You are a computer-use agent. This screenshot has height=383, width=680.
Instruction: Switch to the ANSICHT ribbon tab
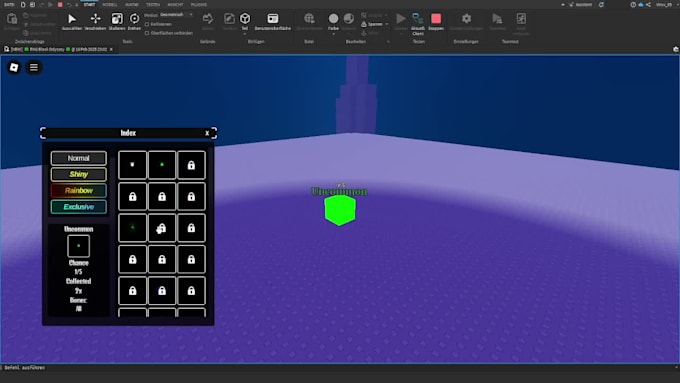[175, 4]
